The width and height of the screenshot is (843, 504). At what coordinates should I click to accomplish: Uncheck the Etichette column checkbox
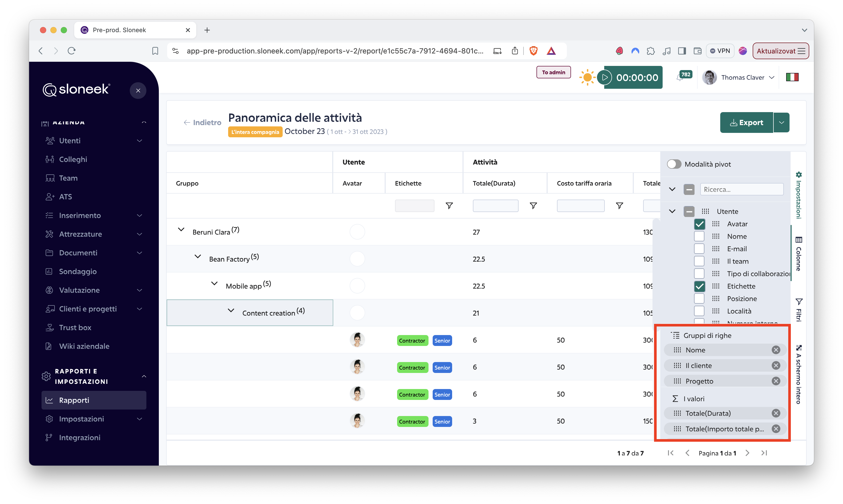pyautogui.click(x=699, y=286)
